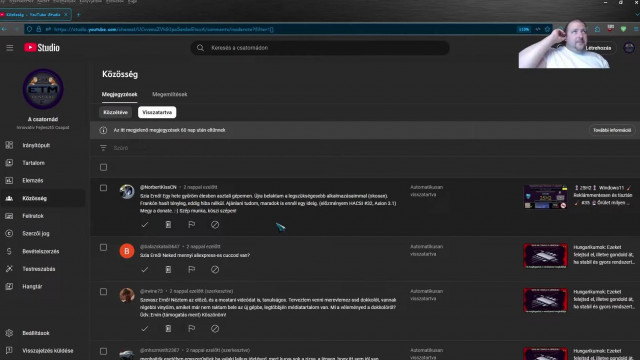Block user of @NorbertKissON comment
This screenshot has height=360, width=640.
coord(215,225)
